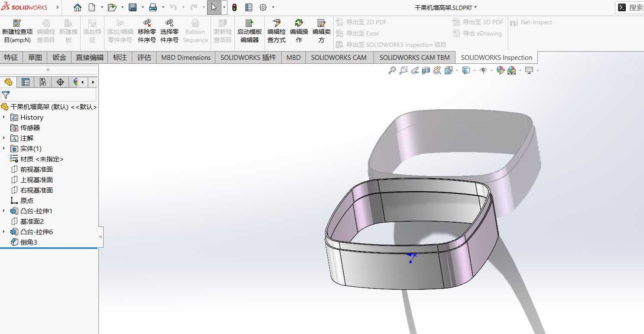This screenshot has width=644, height=334.
Task: Expand the 实体(1) folder node
Action: pyautogui.click(x=4, y=148)
